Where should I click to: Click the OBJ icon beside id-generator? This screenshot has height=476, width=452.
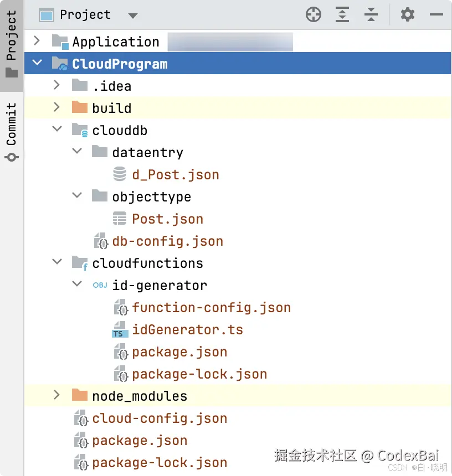[x=100, y=285]
